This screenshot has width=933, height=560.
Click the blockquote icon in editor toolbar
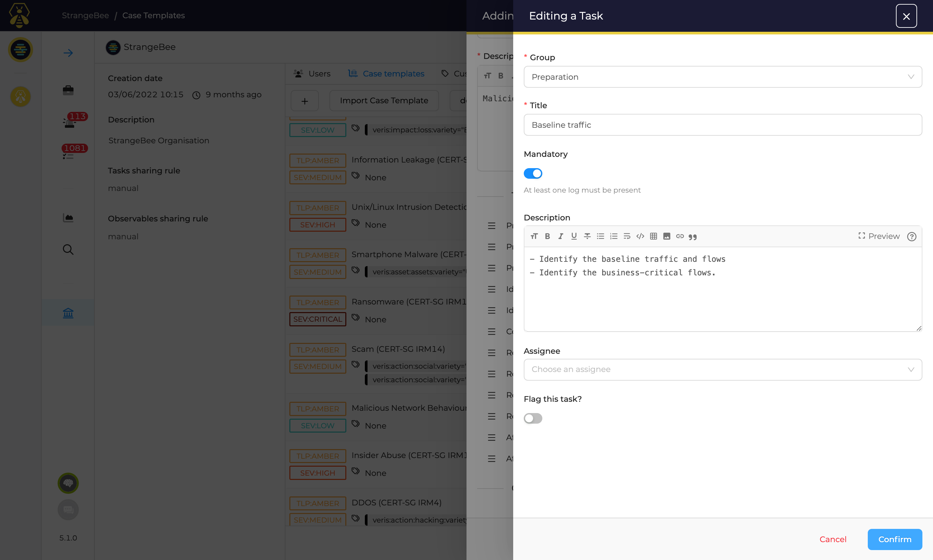pos(693,237)
